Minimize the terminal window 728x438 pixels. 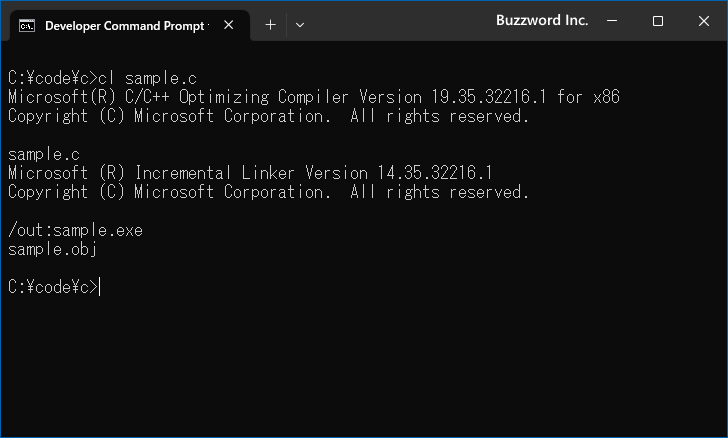(x=612, y=21)
